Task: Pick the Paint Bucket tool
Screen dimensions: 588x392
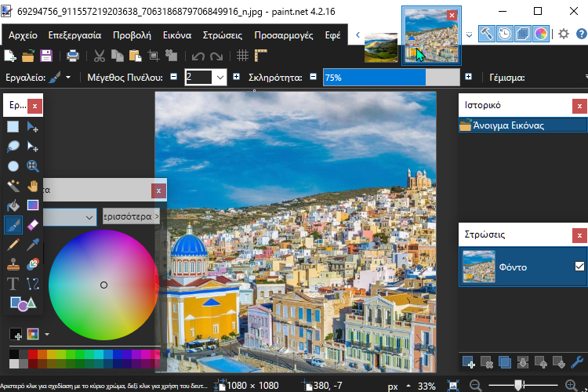Action: [13, 205]
